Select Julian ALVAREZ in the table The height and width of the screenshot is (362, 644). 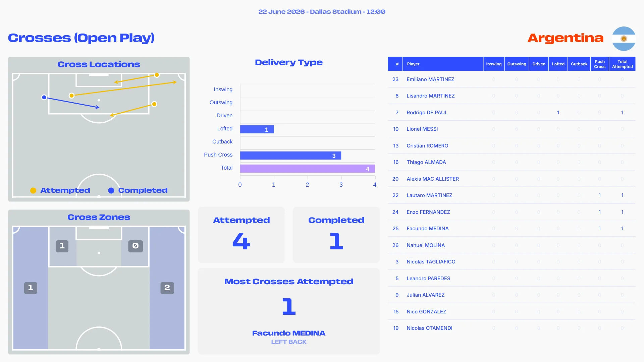tap(426, 295)
